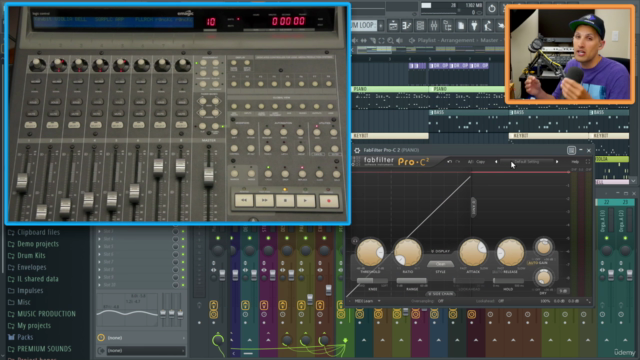Select the playback speaker tool in Playlist toolbar
The height and width of the screenshot is (360, 640).
point(400,40)
